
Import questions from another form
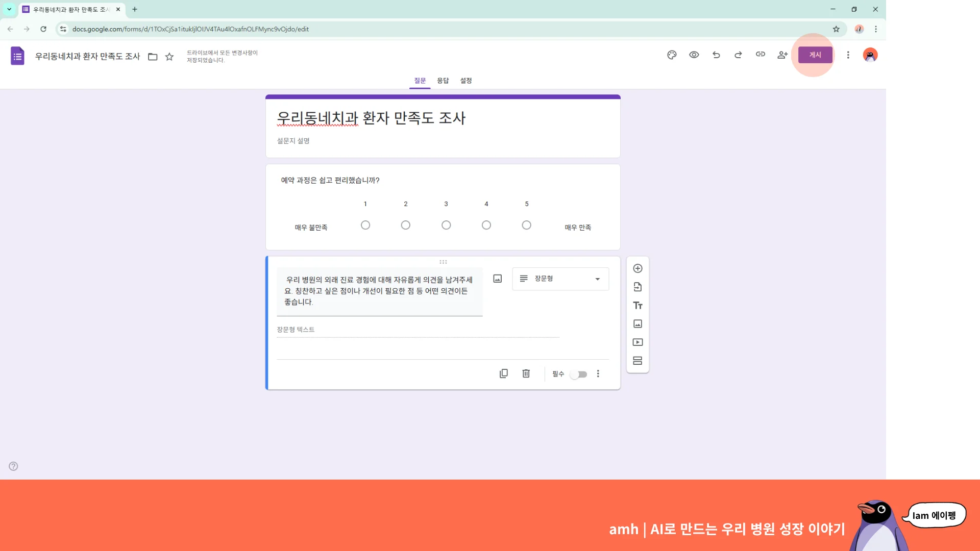point(638,286)
